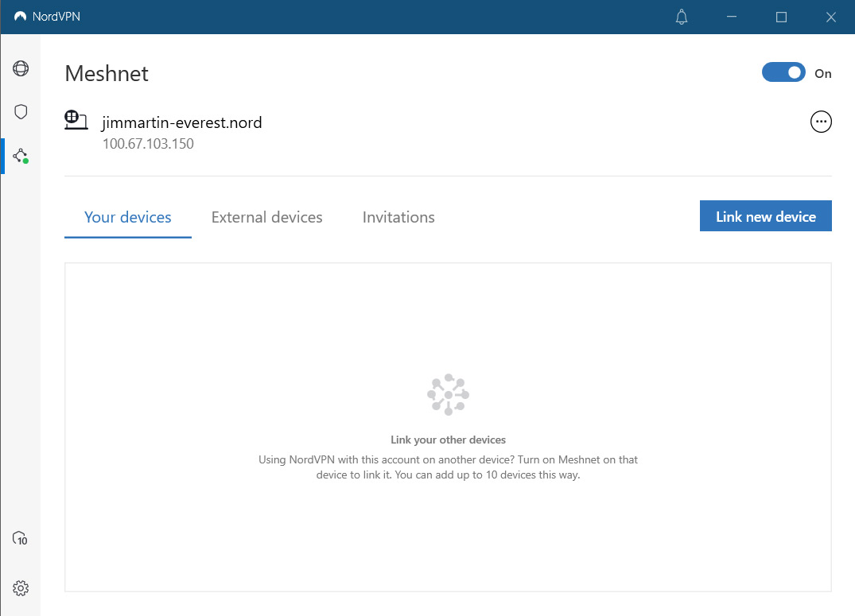855x616 pixels.
Task: Close the NordVPN window
Action: coord(831,17)
